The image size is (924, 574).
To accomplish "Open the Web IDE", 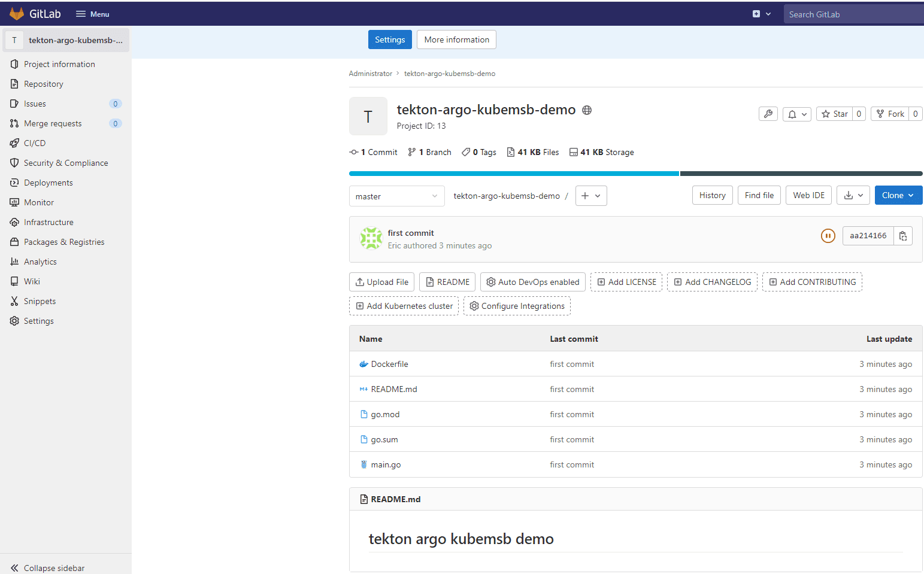I will (809, 195).
